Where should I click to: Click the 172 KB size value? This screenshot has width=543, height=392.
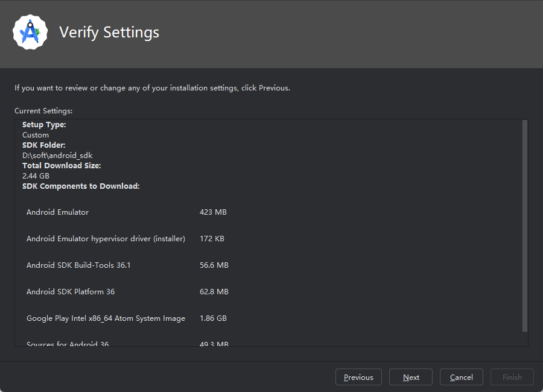tap(212, 239)
